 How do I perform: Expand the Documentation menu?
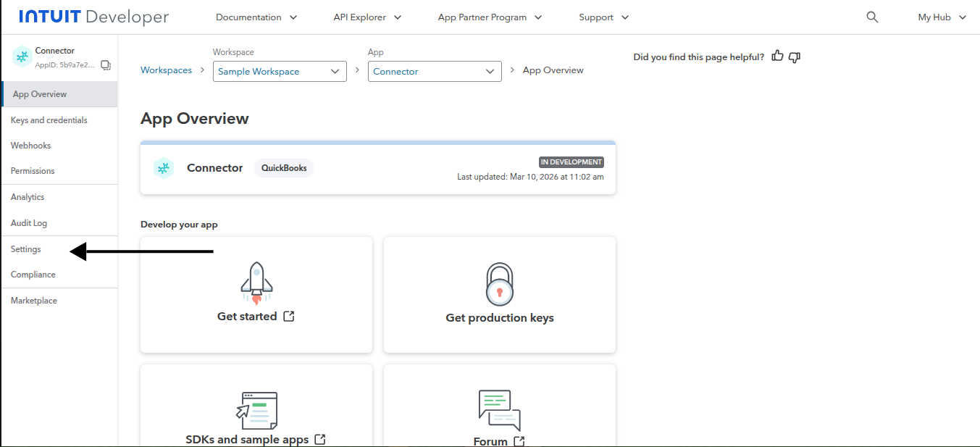pyautogui.click(x=256, y=17)
